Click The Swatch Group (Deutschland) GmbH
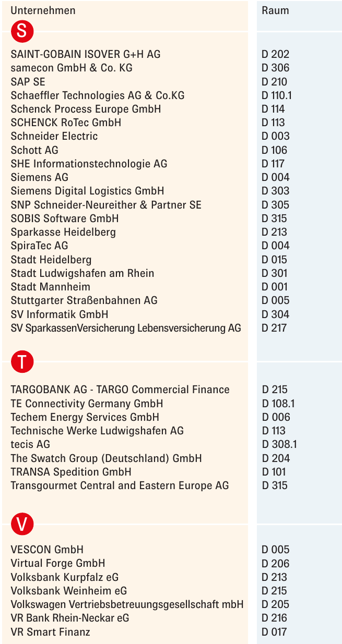The image size is (342, 644). [106, 458]
